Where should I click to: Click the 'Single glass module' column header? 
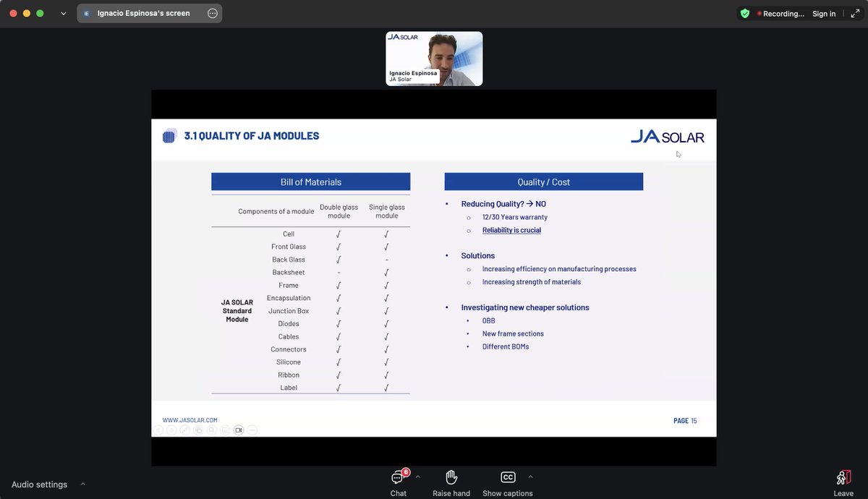pyautogui.click(x=386, y=211)
